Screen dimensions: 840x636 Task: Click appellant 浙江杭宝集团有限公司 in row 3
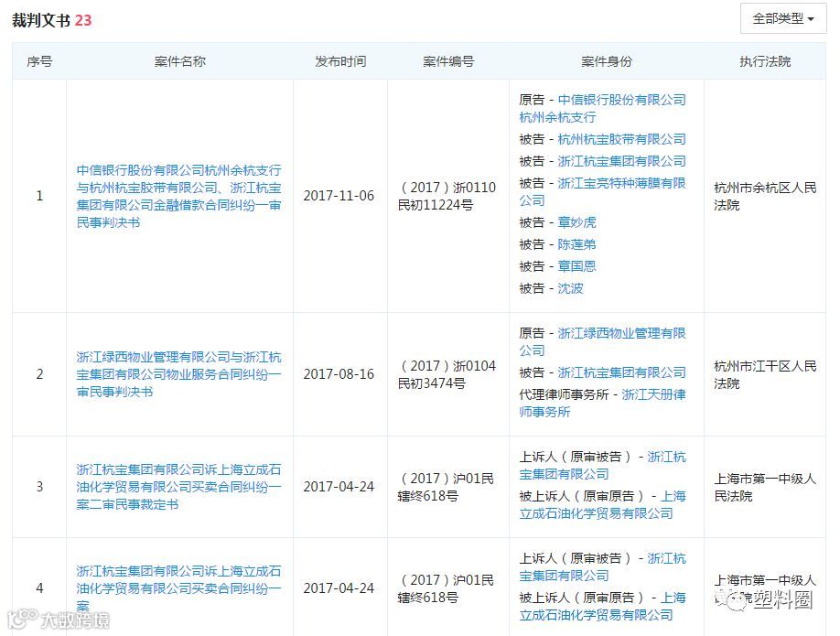click(603, 466)
